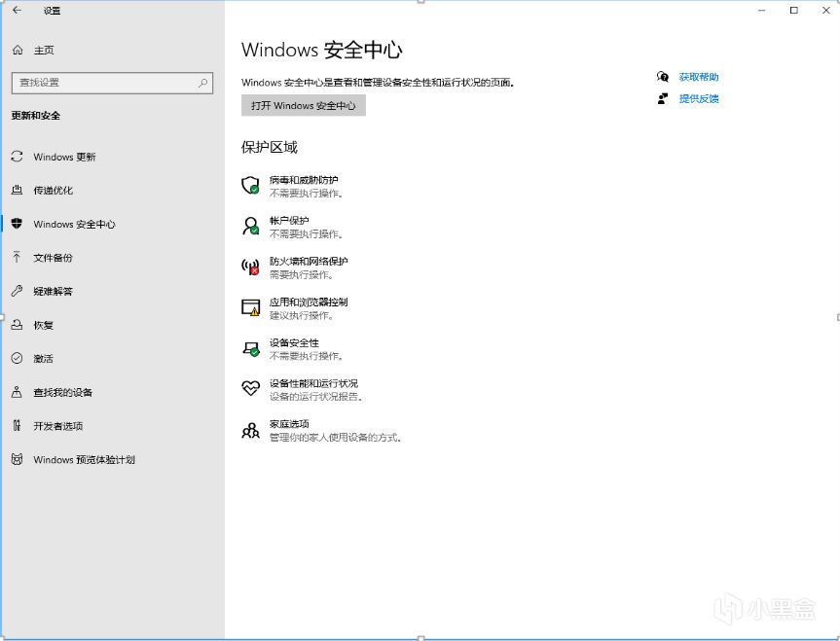
Task: Click the family options people icon
Action: click(x=250, y=430)
